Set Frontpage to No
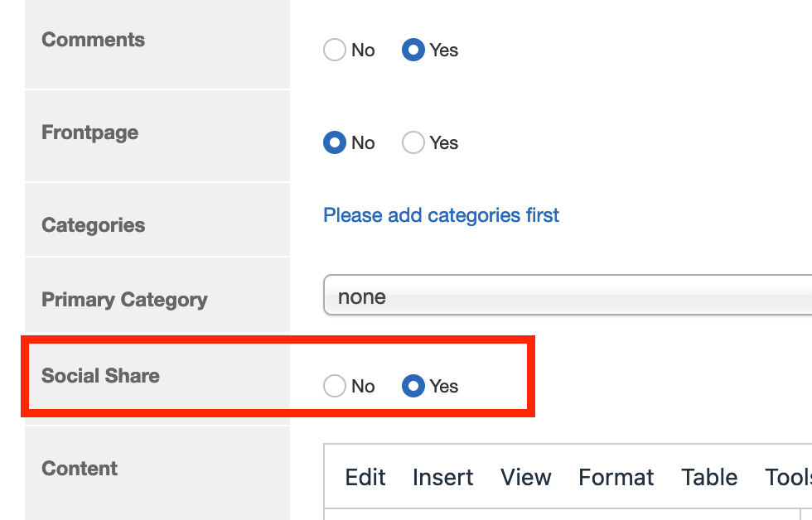The height and width of the screenshot is (520, 812). pos(335,143)
